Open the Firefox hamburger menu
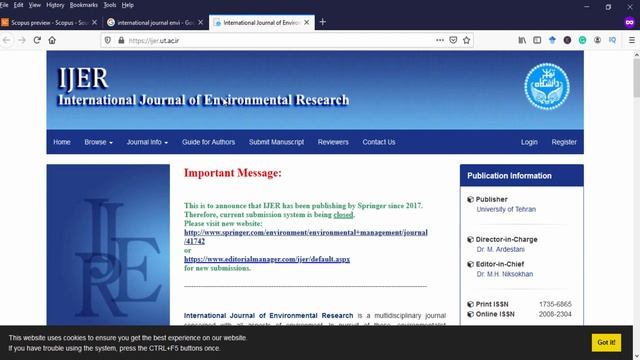640x360 pixels. pos(631,40)
